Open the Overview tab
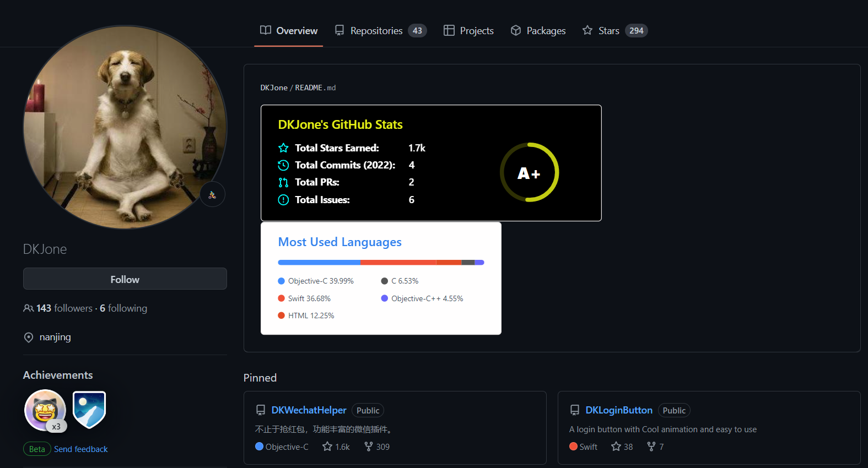The width and height of the screenshot is (868, 468). [289, 31]
